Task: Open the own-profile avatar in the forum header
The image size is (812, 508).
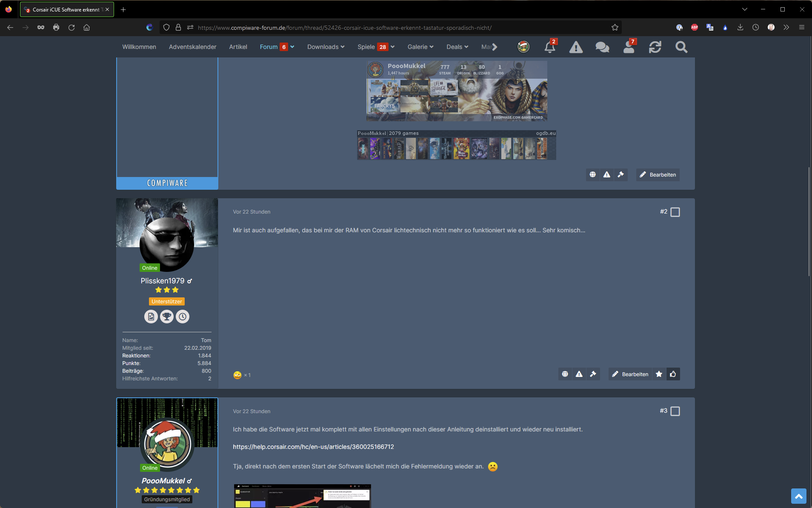Action: click(x=523, y=47)
